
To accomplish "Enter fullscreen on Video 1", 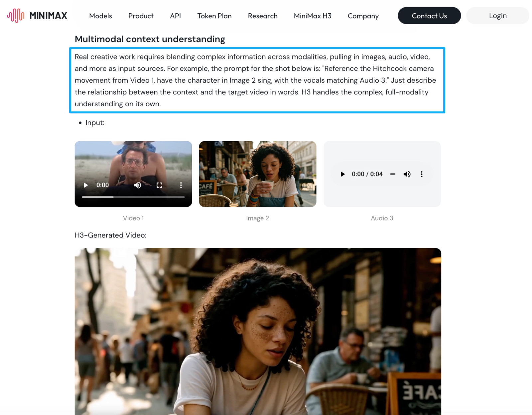I will click(159, 185).
